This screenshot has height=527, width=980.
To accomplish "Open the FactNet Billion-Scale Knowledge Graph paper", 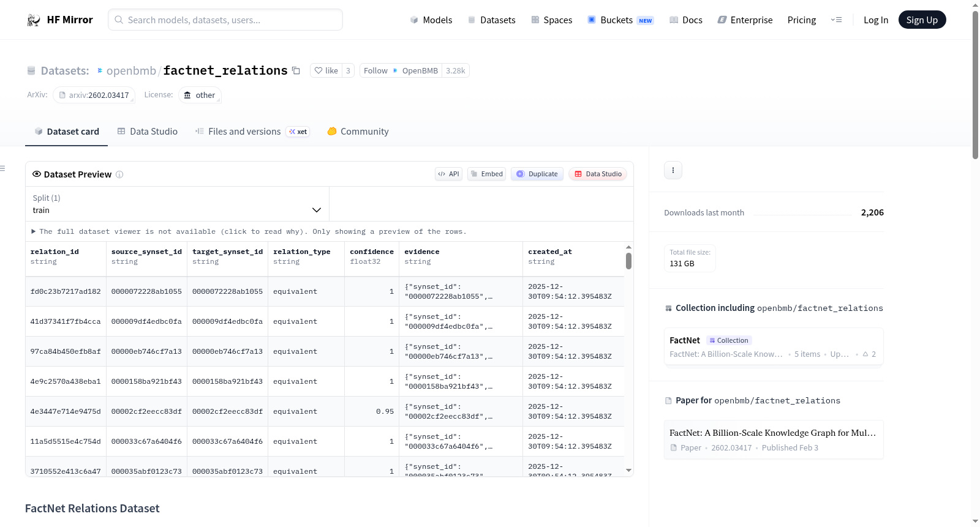I will click(774, 439).
